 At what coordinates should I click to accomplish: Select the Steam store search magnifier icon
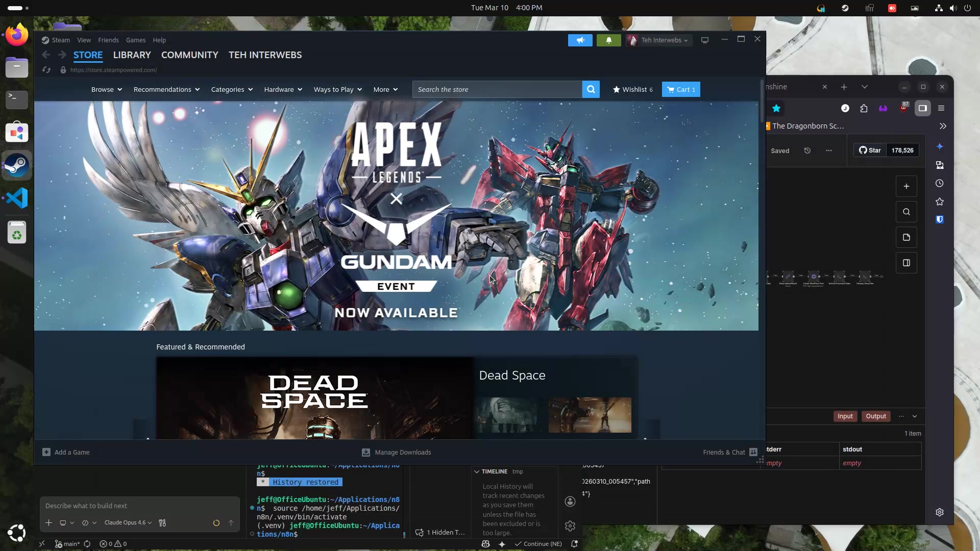[x=591, y=89]
